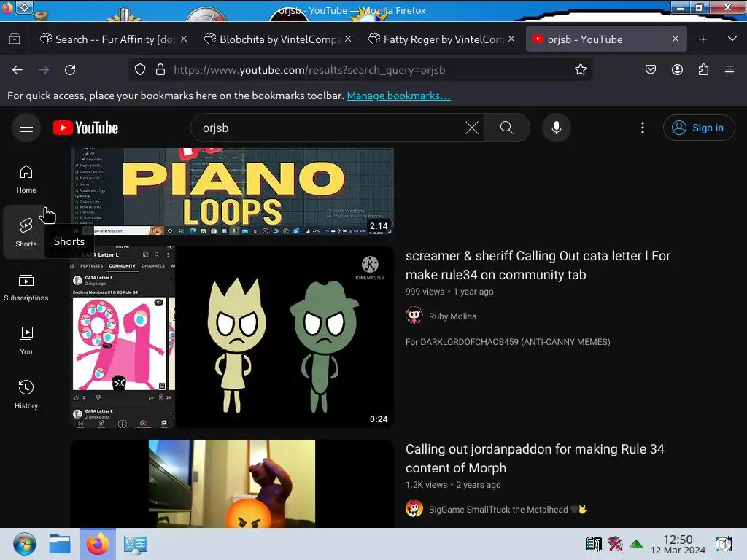Run search with the magnifier button
747x560 pixels.
507,128
